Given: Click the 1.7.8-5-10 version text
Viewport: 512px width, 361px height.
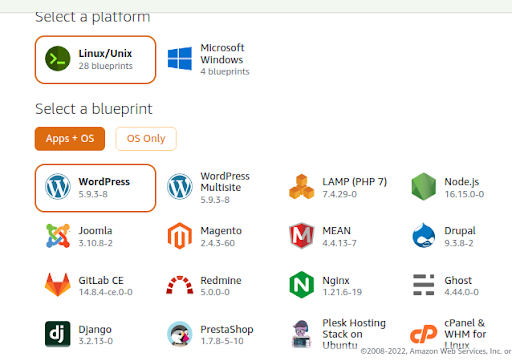Looking at the screenshot, I should (222, 341).
